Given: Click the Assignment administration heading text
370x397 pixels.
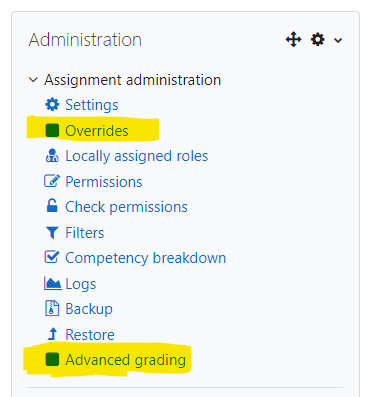Looking at the screenshot, I should pos(132,80).
